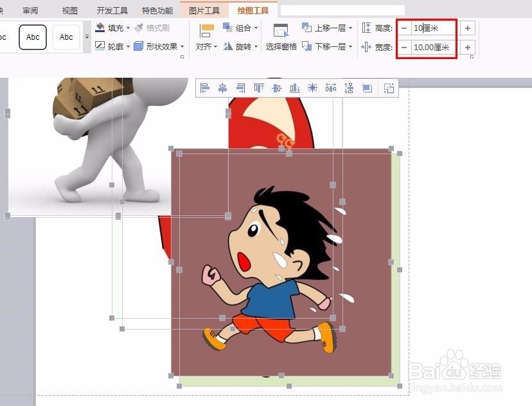Click the 形状效果 cube icon
This screenshot has height=406, width=532.
tap(138, 46)
